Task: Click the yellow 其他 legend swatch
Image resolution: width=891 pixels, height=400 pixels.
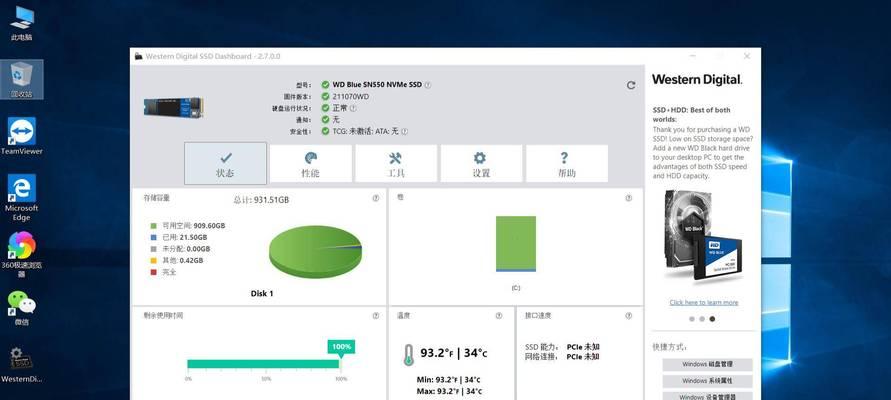Action: [x=153, y=260]
